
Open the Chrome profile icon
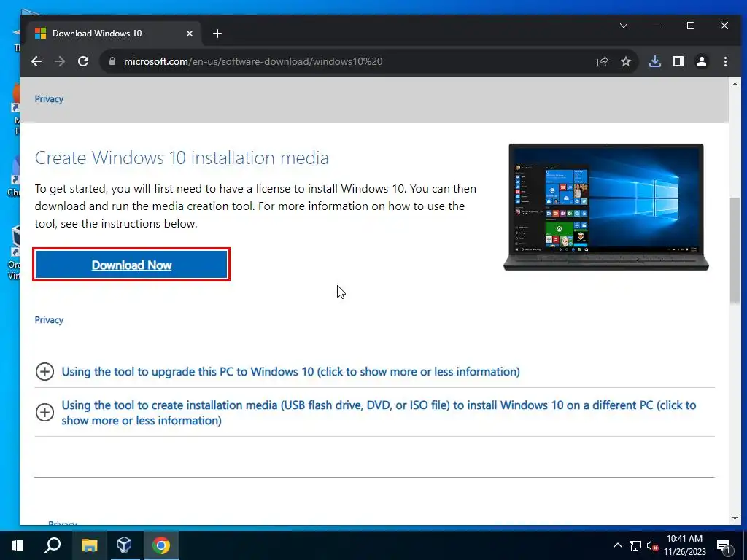pos(702,61)
